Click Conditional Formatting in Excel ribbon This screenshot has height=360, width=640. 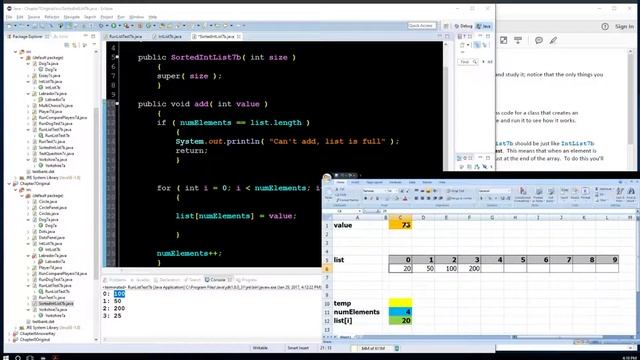click(x=523, y=194)
